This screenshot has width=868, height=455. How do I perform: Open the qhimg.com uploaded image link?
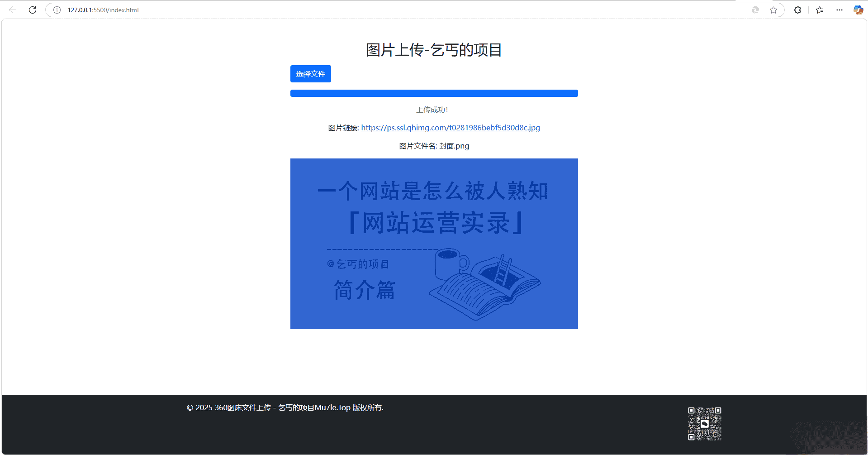[450, 128]
